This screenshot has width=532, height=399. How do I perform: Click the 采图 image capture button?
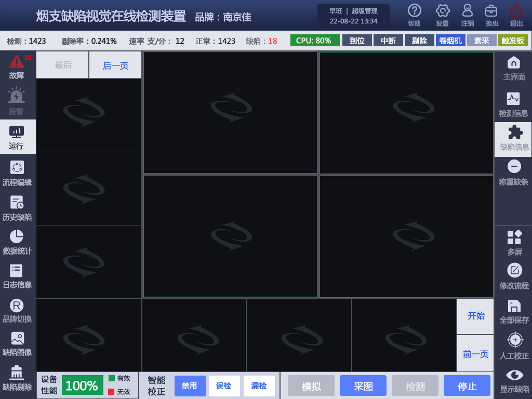click(363, 385)
